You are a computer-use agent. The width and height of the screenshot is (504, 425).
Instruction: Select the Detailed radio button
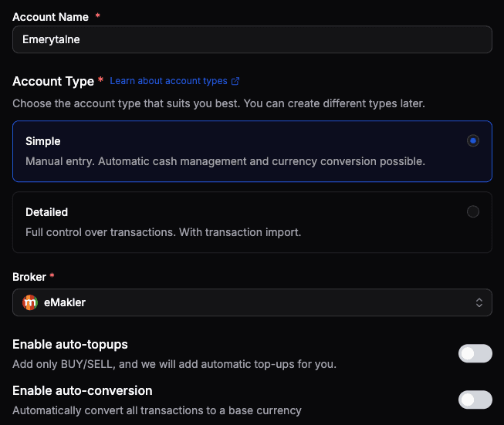pyautogui.click(x=473, y=211)
